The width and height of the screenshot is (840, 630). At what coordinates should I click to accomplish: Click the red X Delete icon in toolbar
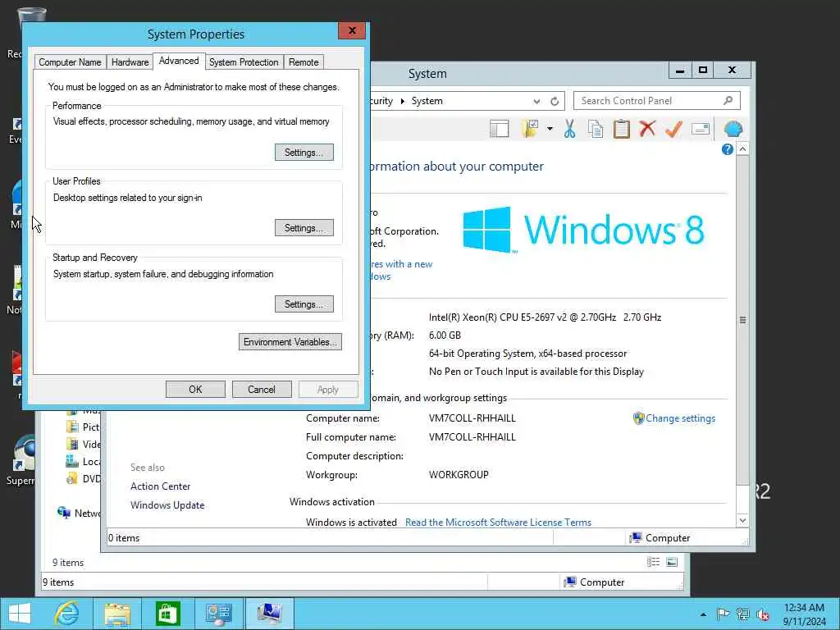point(647,129)
